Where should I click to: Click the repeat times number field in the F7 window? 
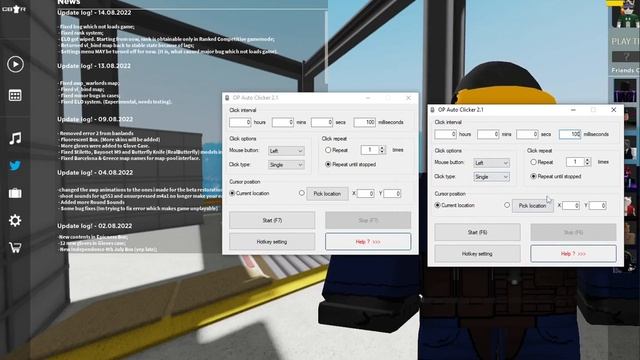[x=370, y=150]
